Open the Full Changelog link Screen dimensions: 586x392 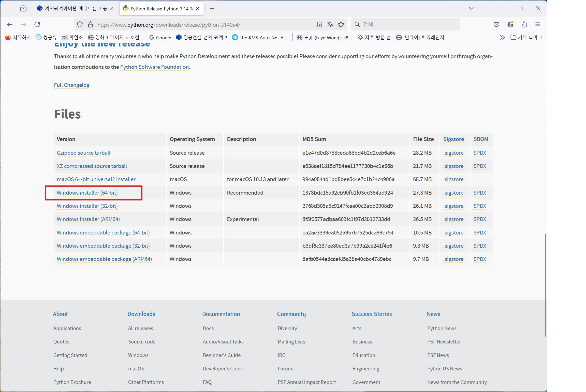71,85
